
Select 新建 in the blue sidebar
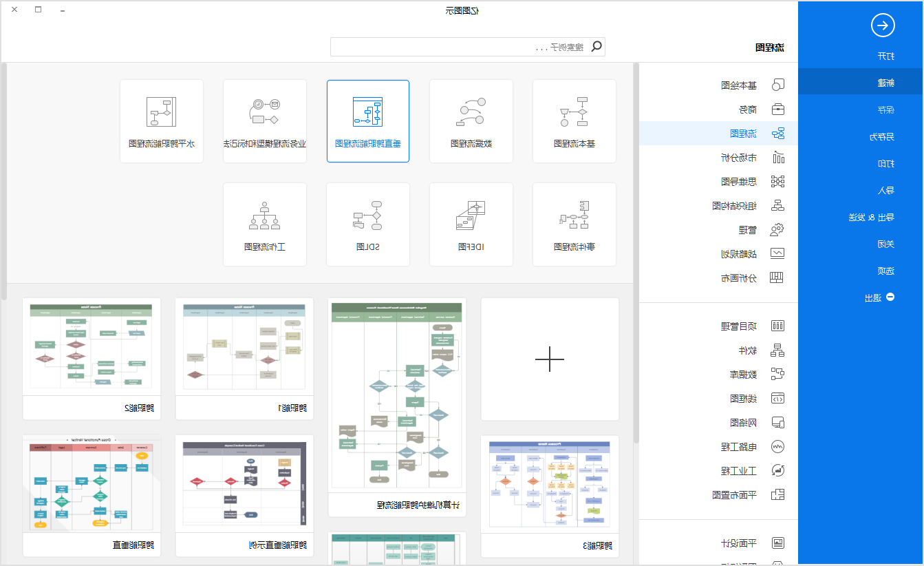[x=861, y=83]
